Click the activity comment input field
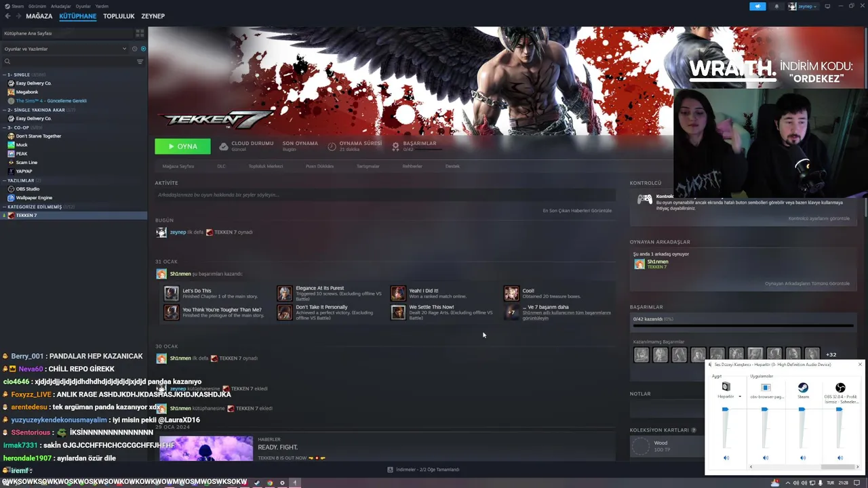 [x=384, y=195]
